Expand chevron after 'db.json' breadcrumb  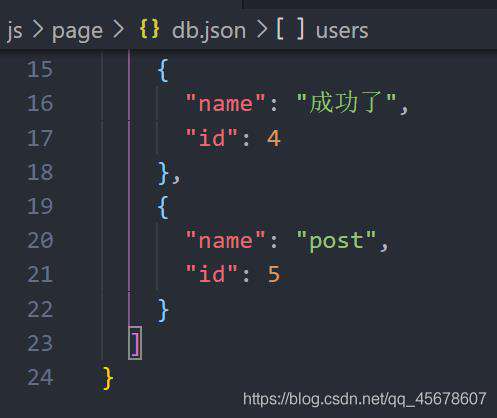click(262, 29)
